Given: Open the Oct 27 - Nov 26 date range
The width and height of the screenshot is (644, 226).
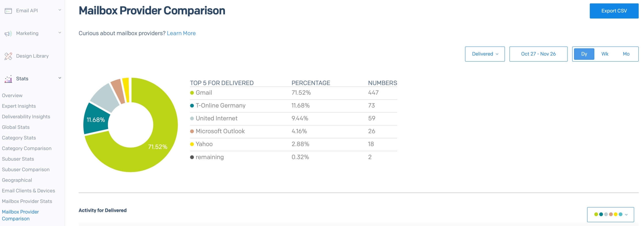Looking at the screenshot, I should (538, 54).
